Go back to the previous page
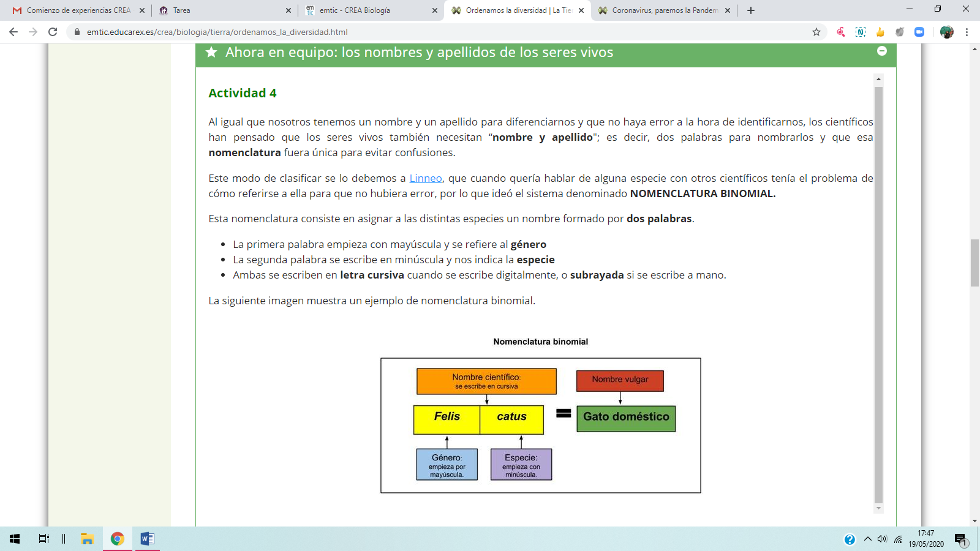 [13, 32]
